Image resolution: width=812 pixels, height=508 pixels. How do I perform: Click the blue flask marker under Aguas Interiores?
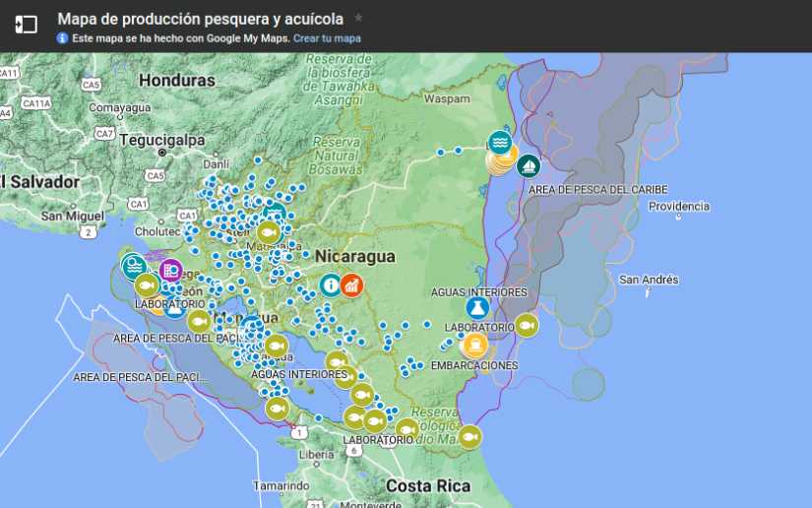coord(478,308)
